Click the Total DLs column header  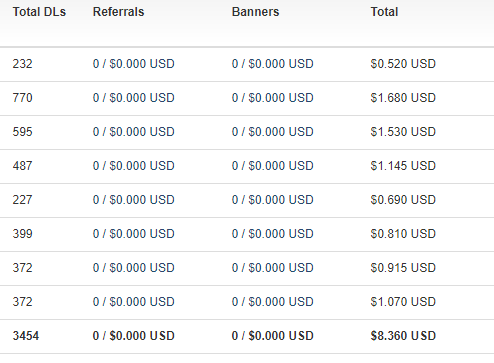(39, 12)
